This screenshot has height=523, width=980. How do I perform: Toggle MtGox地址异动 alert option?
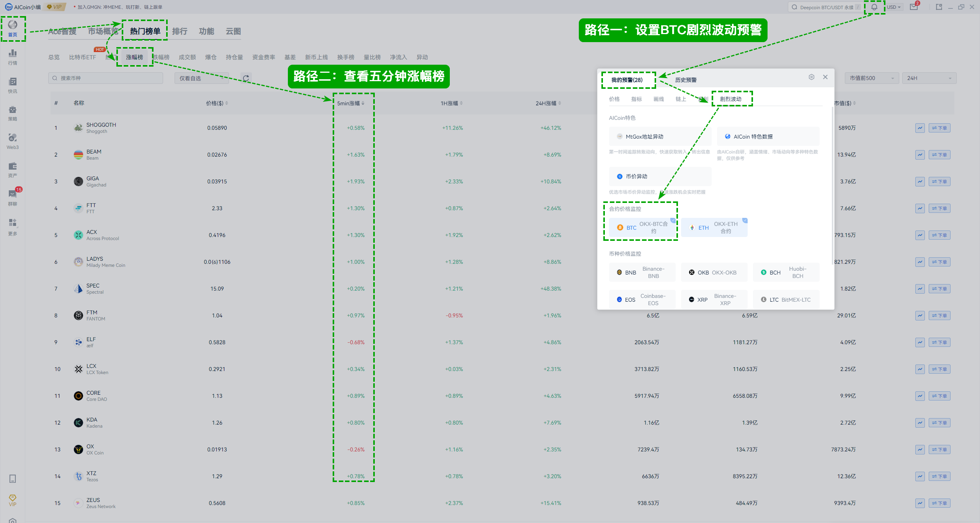[660, 136]
